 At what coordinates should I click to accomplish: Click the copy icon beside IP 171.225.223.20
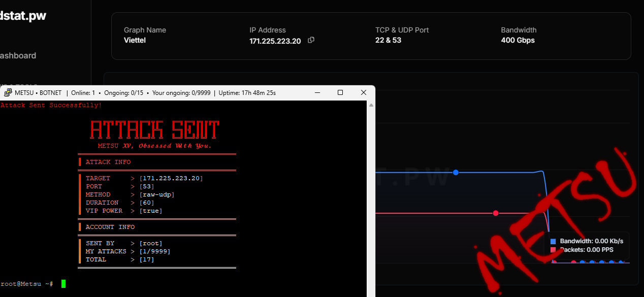click(310, 40)
